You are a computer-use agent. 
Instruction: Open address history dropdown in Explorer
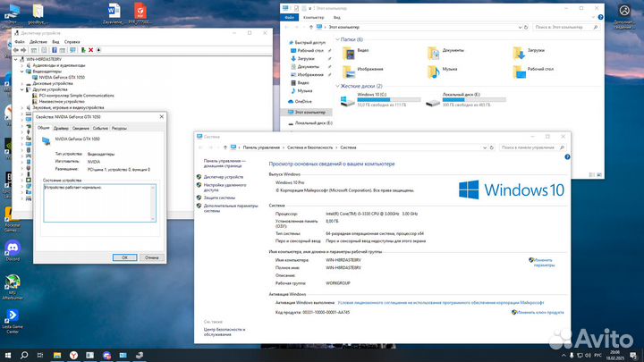(x=520, y=27)
